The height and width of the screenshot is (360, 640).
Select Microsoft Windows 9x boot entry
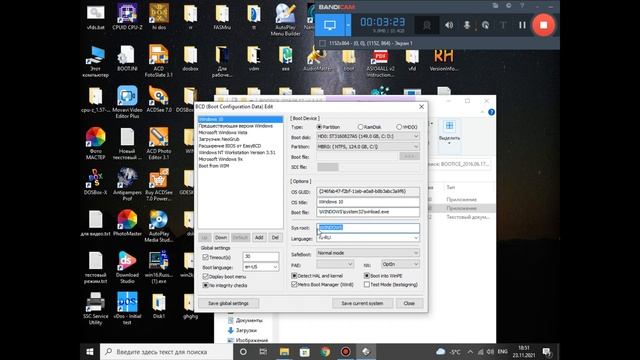[x=240, y=159]
